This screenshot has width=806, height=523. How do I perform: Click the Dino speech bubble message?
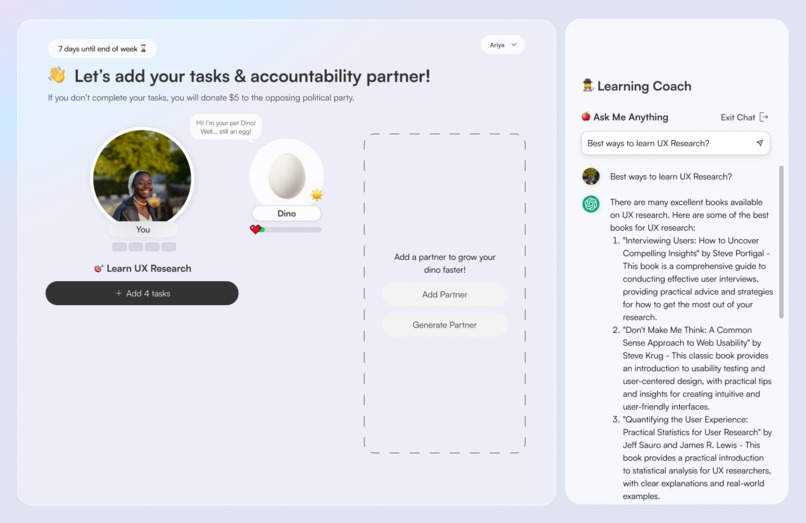tap(226, 127)
